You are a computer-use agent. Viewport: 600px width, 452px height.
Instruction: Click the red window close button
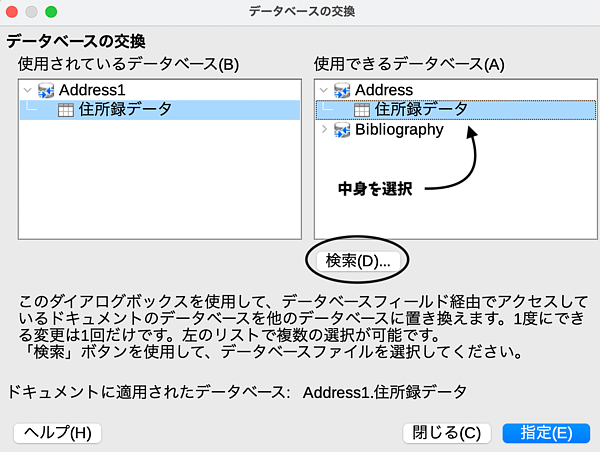tap(12, 12)
